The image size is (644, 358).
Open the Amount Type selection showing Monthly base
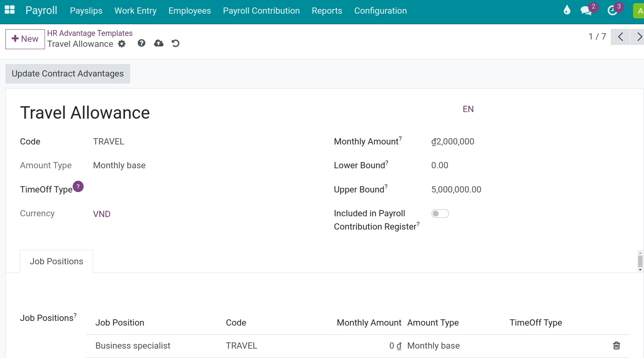pyautogui.click(x=119, y=166)
